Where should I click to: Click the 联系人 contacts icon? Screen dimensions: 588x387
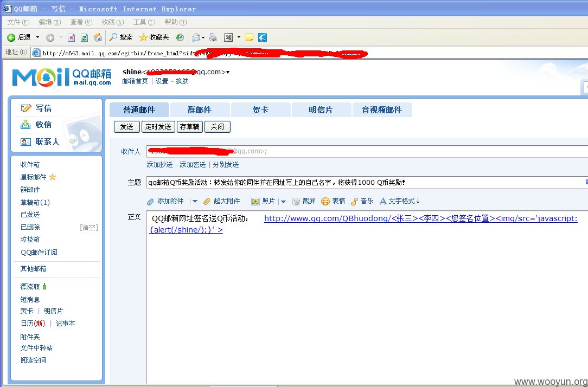click(26, 141)
